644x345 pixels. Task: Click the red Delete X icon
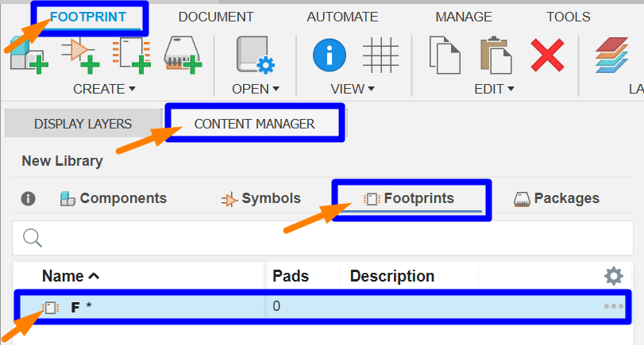click(x=547, y=56)
